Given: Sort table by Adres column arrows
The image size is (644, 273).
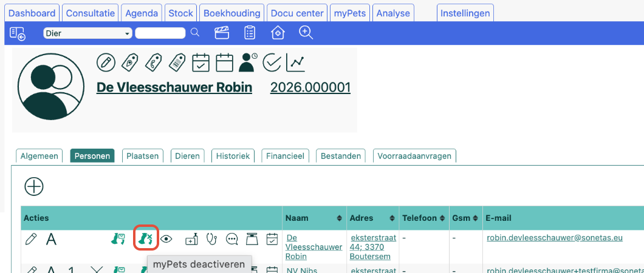Looking at the screenshot, I should pyautogui.click(x=392, y=218).
